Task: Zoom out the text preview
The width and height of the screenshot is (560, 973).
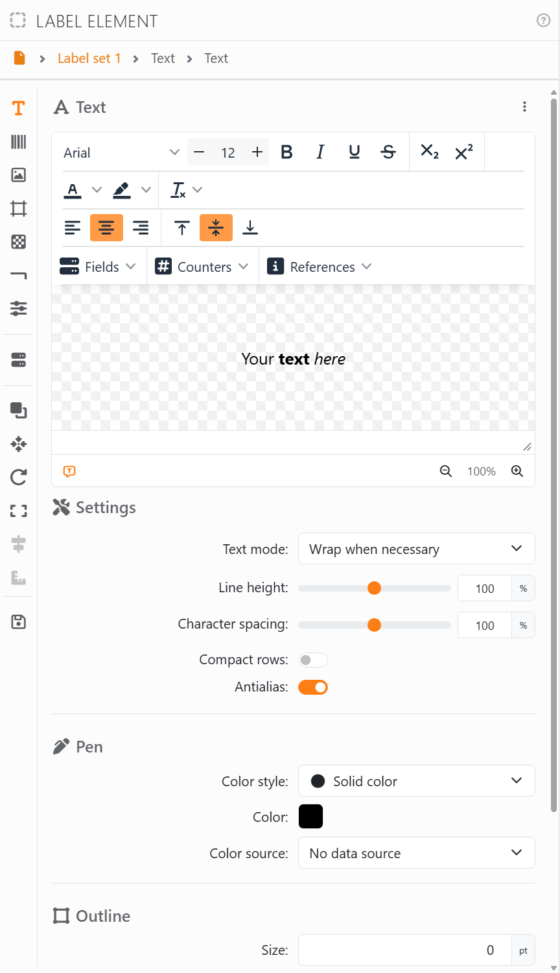Action: click(x=446, y=471)
